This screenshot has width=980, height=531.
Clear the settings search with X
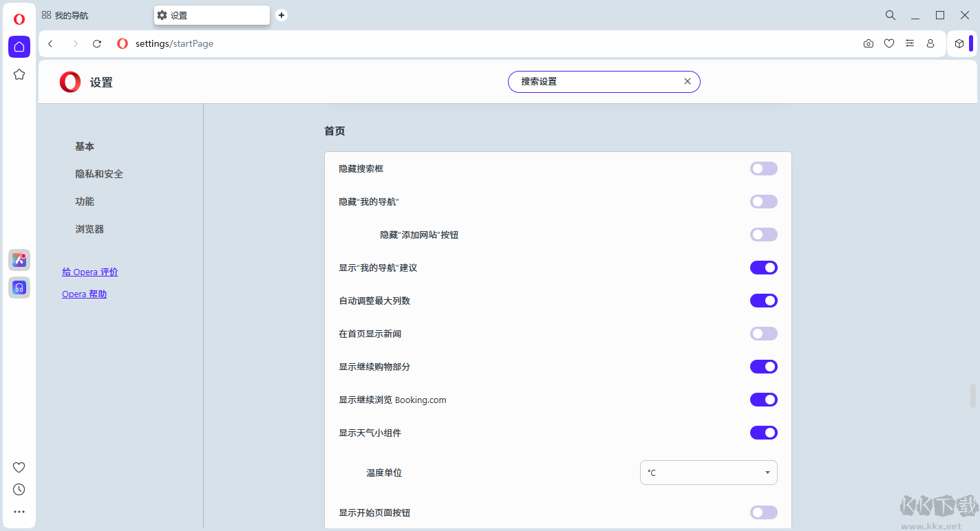click(x=688, y=81)
